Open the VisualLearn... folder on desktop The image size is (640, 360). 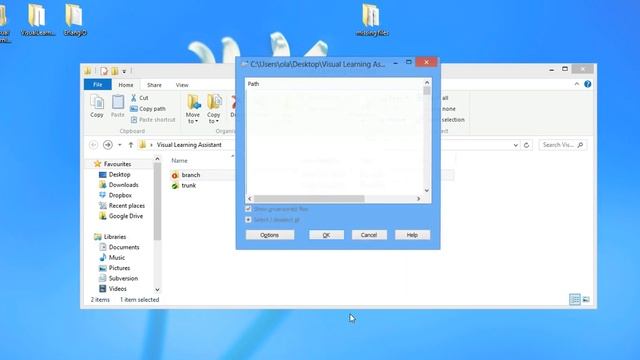coord(38,20)
